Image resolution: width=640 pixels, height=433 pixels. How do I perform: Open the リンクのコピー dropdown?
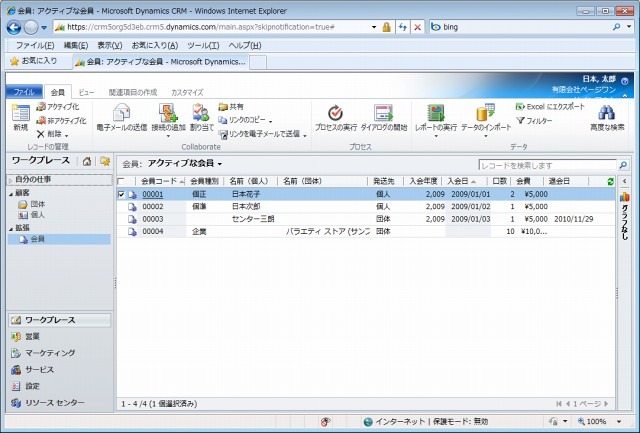click(270, 121)
